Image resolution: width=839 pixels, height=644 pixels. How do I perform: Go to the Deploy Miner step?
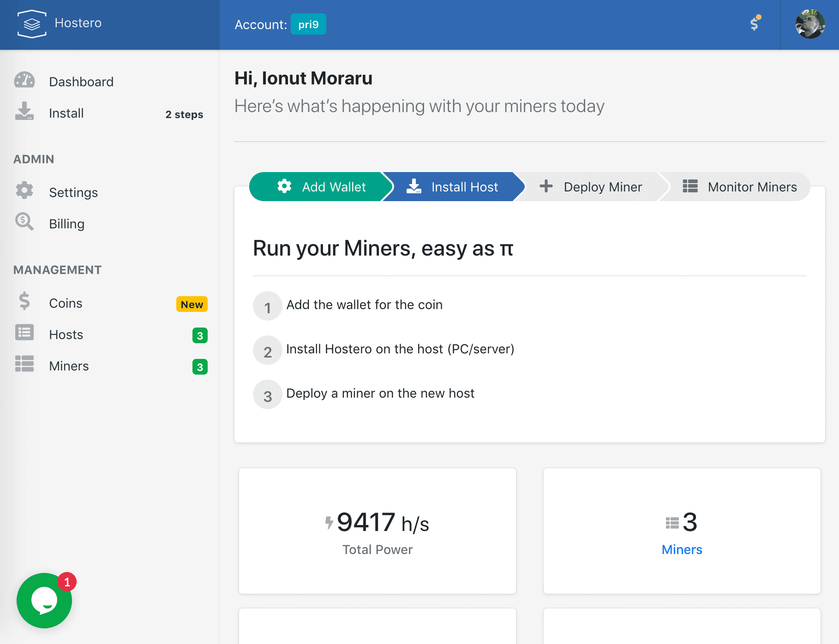click(591, 187)
